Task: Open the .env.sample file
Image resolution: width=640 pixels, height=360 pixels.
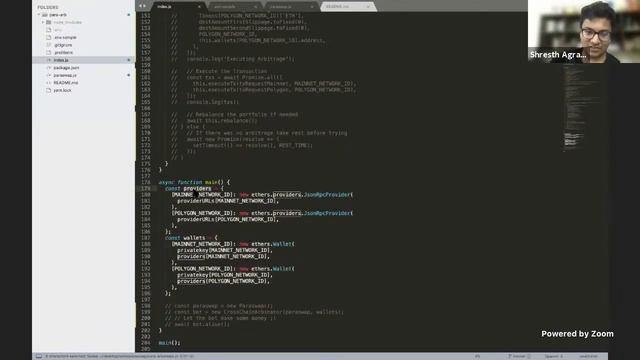Action: (65, 37)
